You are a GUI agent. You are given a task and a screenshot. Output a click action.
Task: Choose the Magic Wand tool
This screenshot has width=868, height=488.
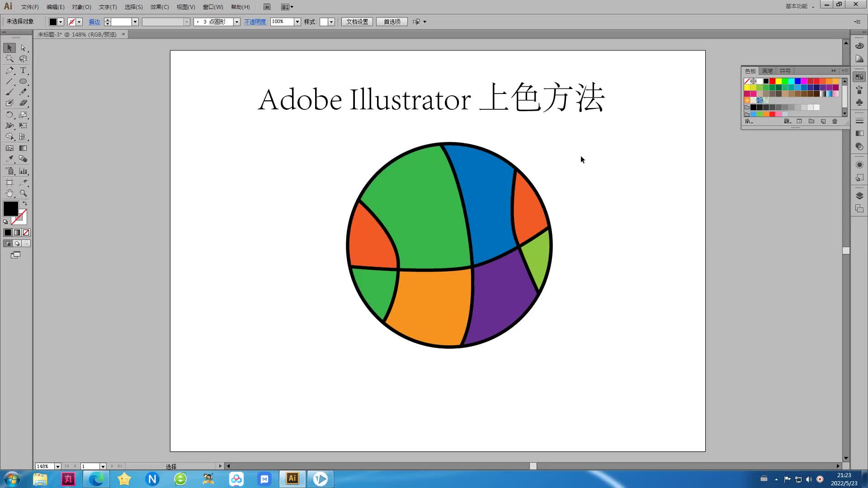[9, 59]
